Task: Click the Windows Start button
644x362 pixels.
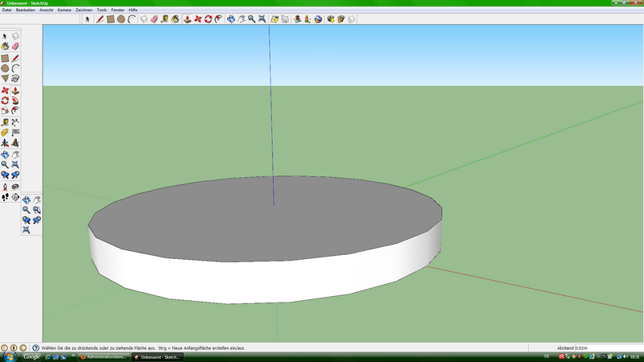Action: (10, 356)
